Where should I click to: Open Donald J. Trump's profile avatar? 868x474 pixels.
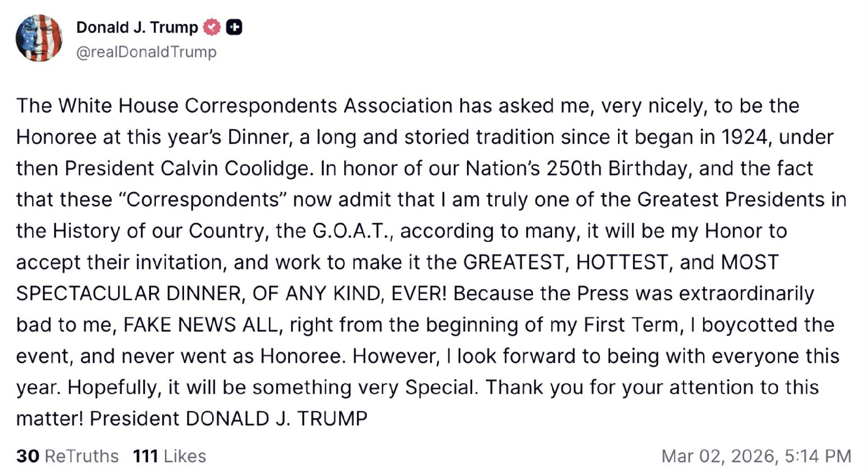click(x=39, y=38)
